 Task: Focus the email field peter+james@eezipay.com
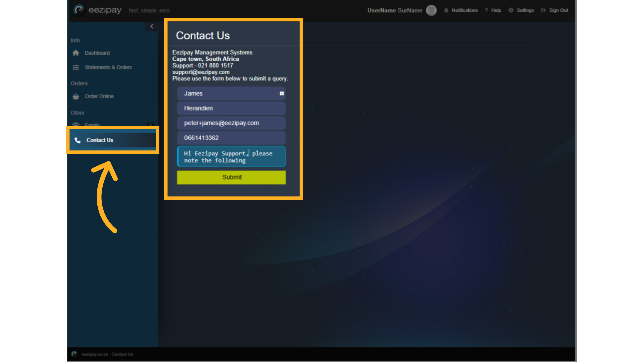point(231,123)
